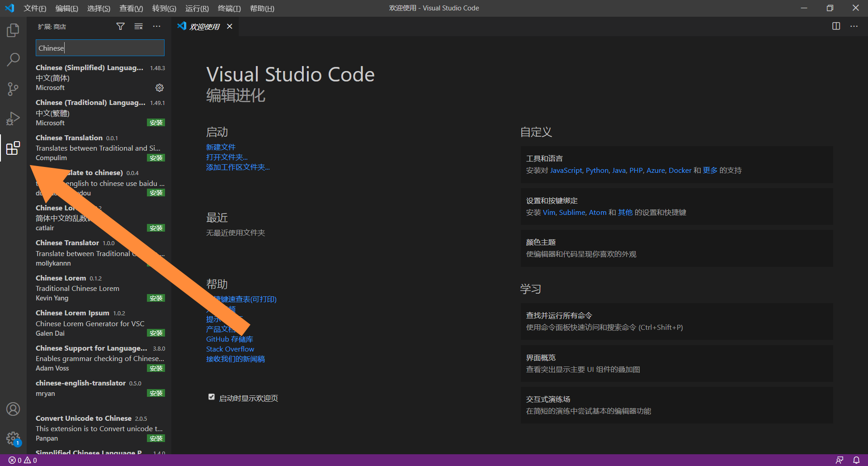The height and width of the screenshot is (466, 868).
Task: Click the Accounts icon in the activity bar
Action: (x=13, y=409)
